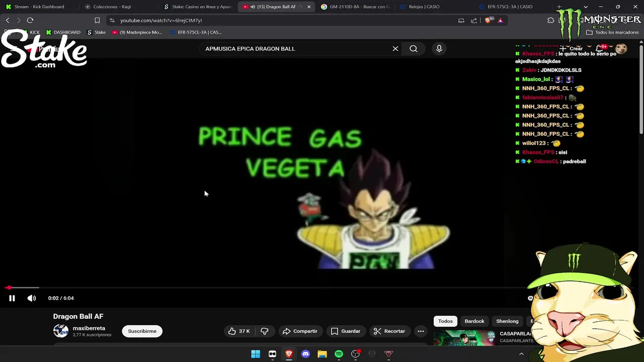Select the Shenlong filter chip
Image resolution: width=644 pixels, height=362 pixels.
(x=507, y=321)
